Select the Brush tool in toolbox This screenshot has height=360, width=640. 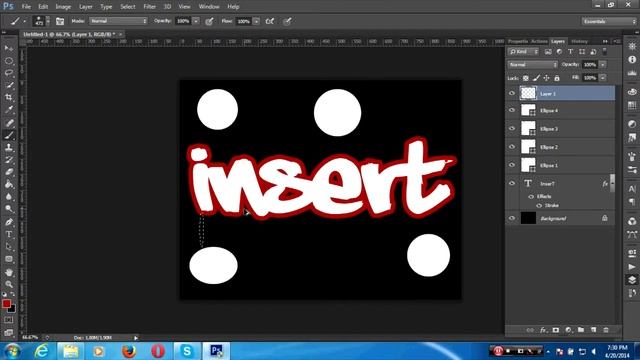tap(9, 135)
